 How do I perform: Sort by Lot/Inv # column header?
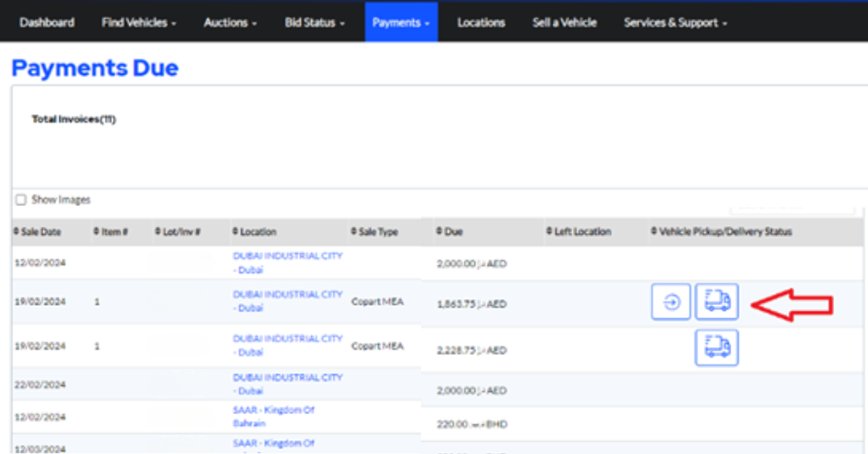[x=177, y=232]
